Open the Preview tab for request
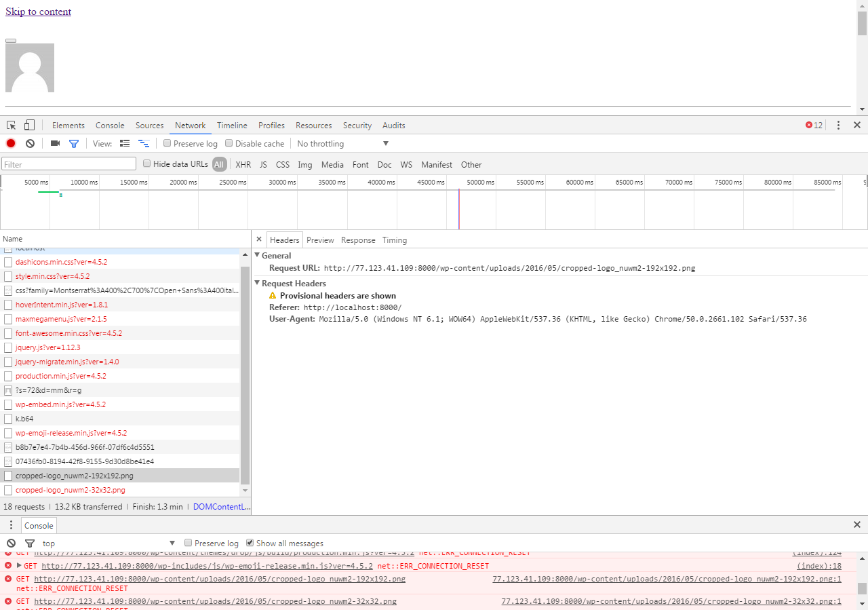The height and width of the screenshot is (610, 868). point(320,240)
